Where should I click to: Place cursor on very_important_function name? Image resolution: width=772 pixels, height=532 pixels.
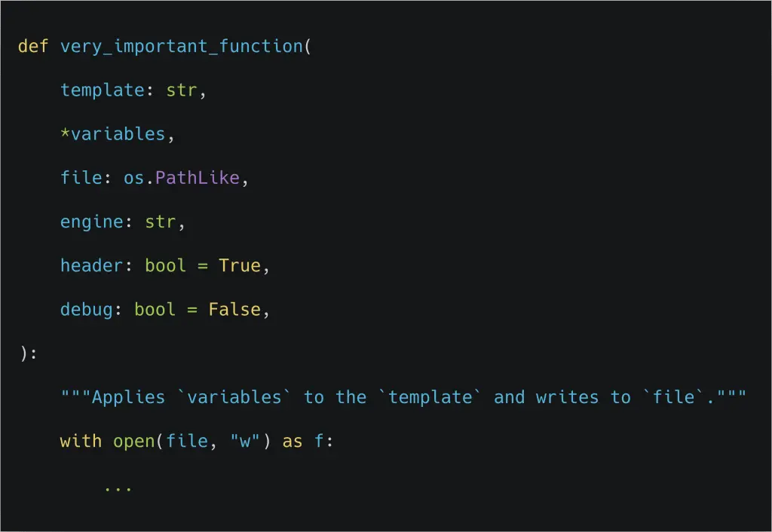click(x=181, y=46)
